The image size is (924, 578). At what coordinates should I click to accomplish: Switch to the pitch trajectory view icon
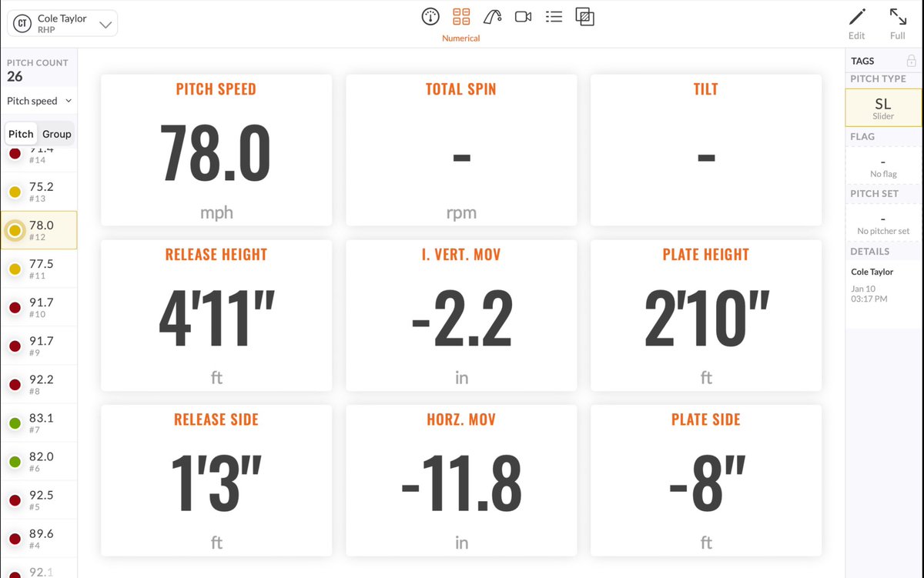(x=493, y=16)
